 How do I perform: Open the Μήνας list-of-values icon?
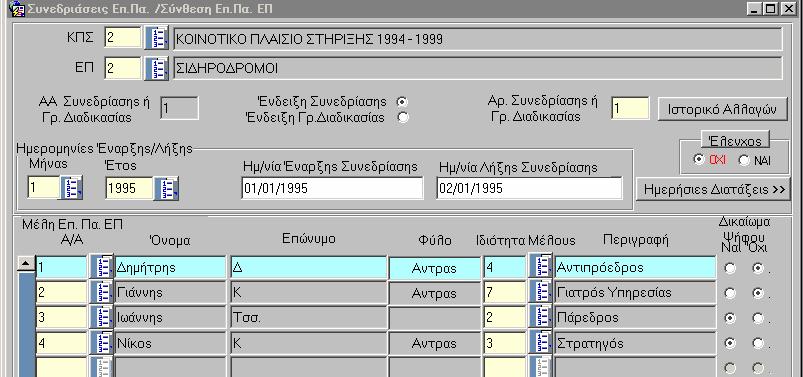click(72, 187)
